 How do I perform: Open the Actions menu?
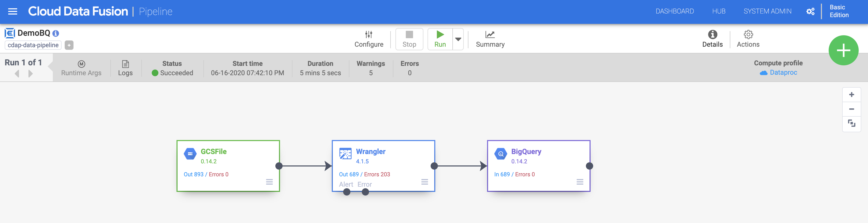(x=748, y=39)
